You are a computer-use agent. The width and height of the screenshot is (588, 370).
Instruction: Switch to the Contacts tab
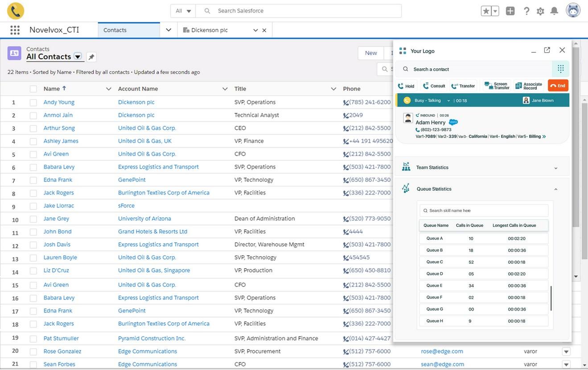pos(128,30)
